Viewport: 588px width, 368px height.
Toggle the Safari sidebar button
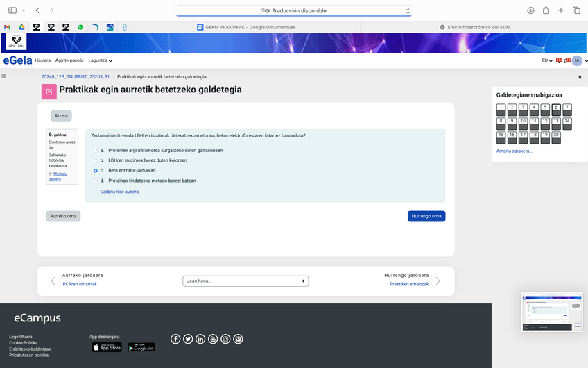pyautogui.click(x=12, y=10)
